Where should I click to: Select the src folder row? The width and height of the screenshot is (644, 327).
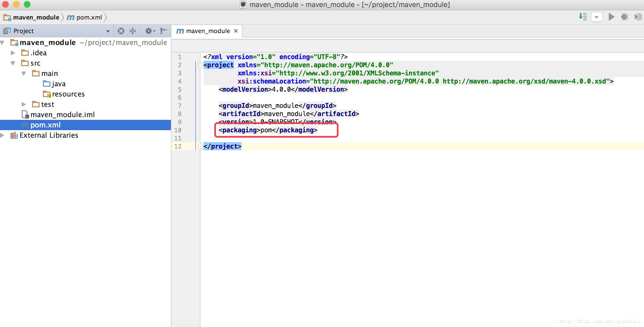coord(85,63)
